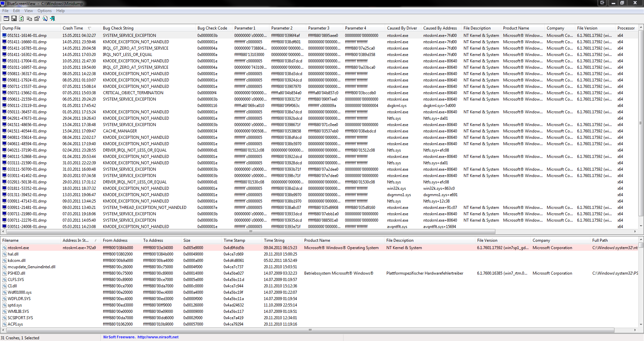Select the 030911-21481-01.dmp row

tap(319, 208)
